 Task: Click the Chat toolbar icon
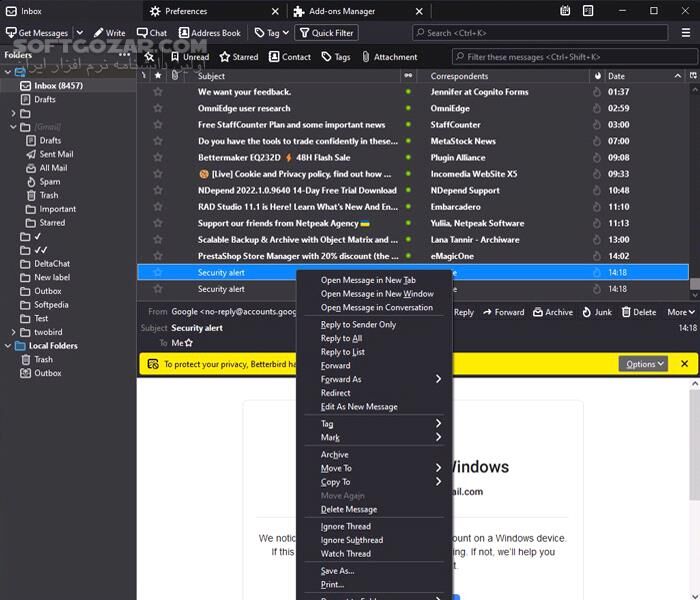coord(151,33)
